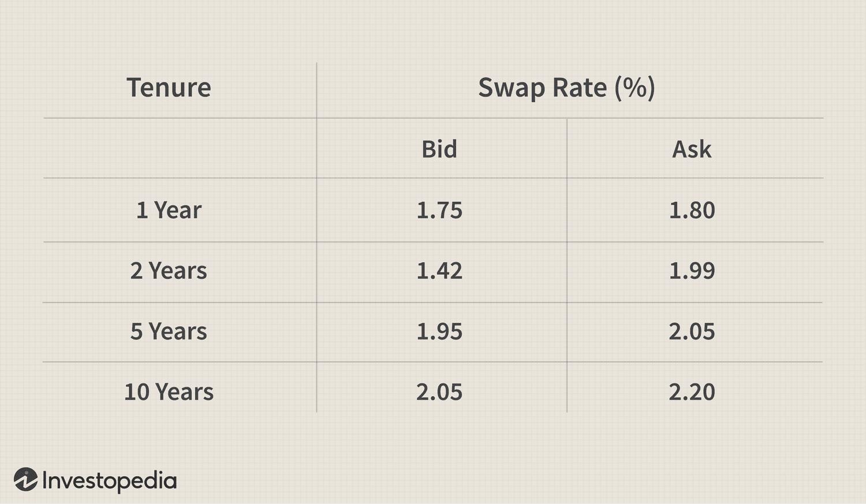The height and width of the screenshot is (504, 866).
Task: Click the 2 Years bid value 1.42
Action: [x=439, y=271]
